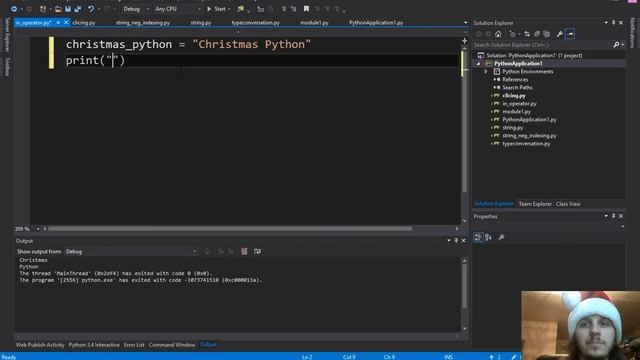The width and height of the screenshot is (640, 360).
Task: Collapse the PythonApplication1 project node
Action: tap(478, 64)
